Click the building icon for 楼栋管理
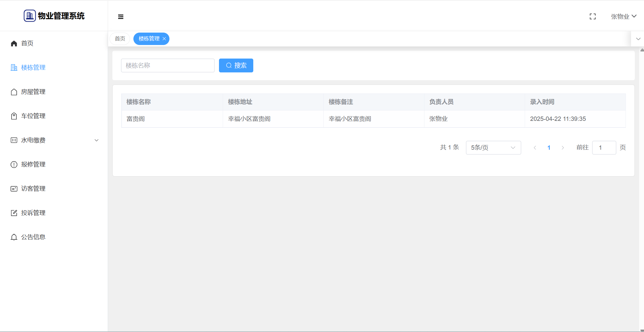 click(14, 67)
